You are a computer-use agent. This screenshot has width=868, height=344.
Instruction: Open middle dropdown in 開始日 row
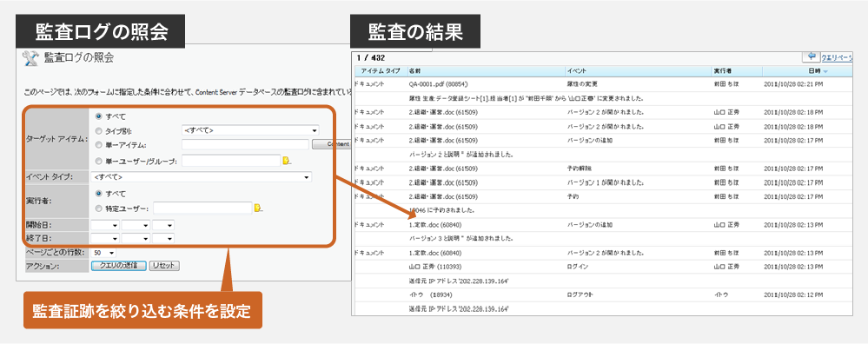[136, 225]
